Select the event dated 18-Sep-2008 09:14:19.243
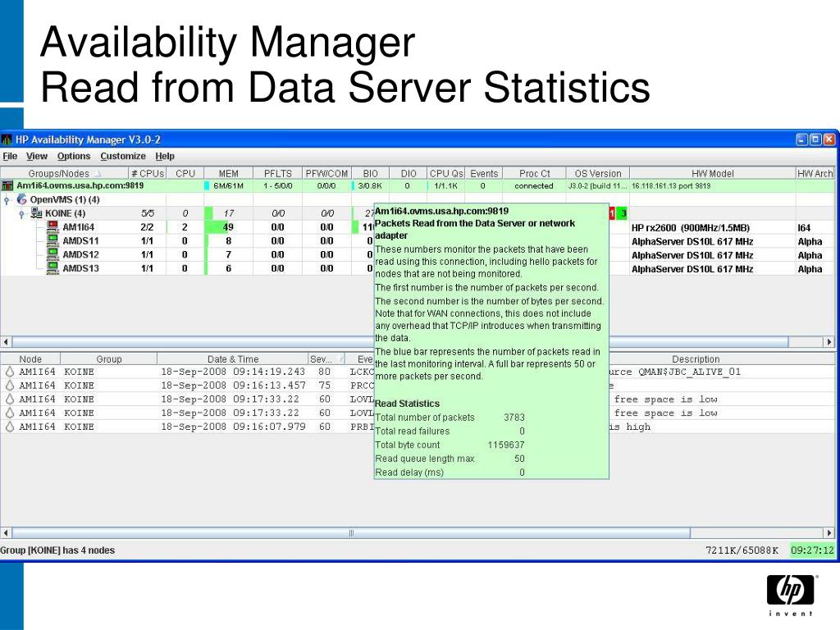Screen dimensions: 840x630 (x=232, y=372)
